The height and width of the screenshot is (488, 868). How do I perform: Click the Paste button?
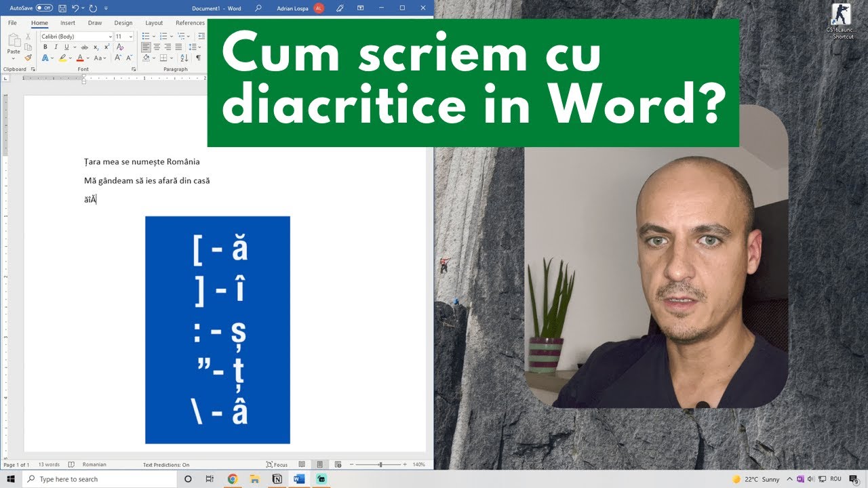pyautogui.click(x=14, y=42)
